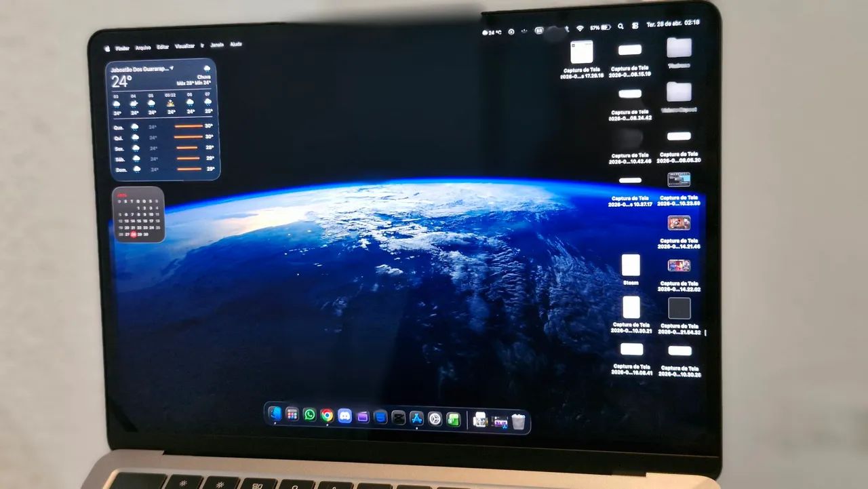
Task: Select screenshot file ending 10.30.21
Action: pos(631,315)
